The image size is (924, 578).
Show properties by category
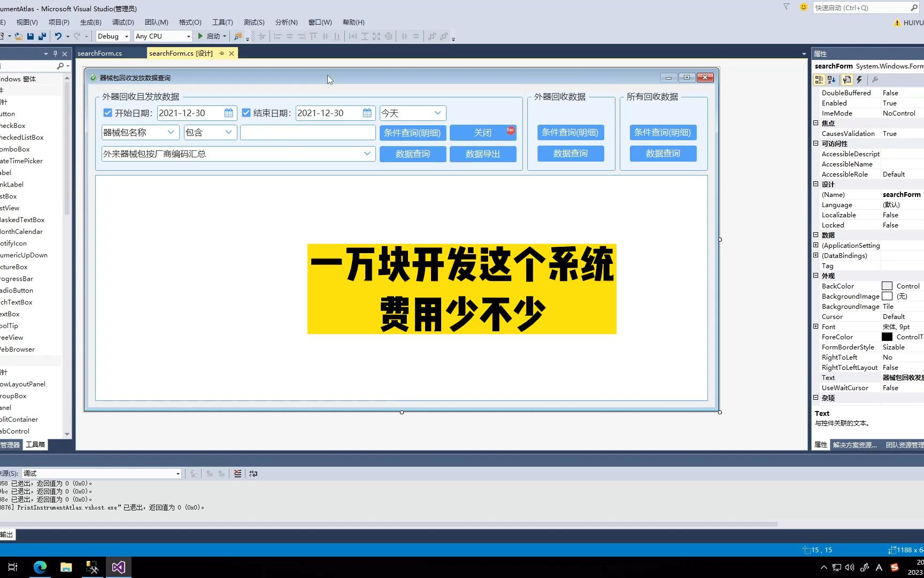[819, 80]
